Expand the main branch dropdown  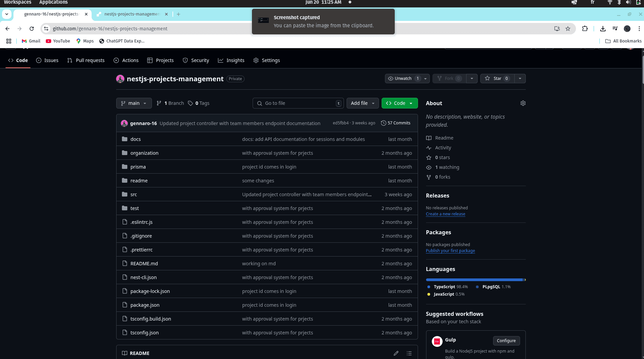[x=134, y=103]
